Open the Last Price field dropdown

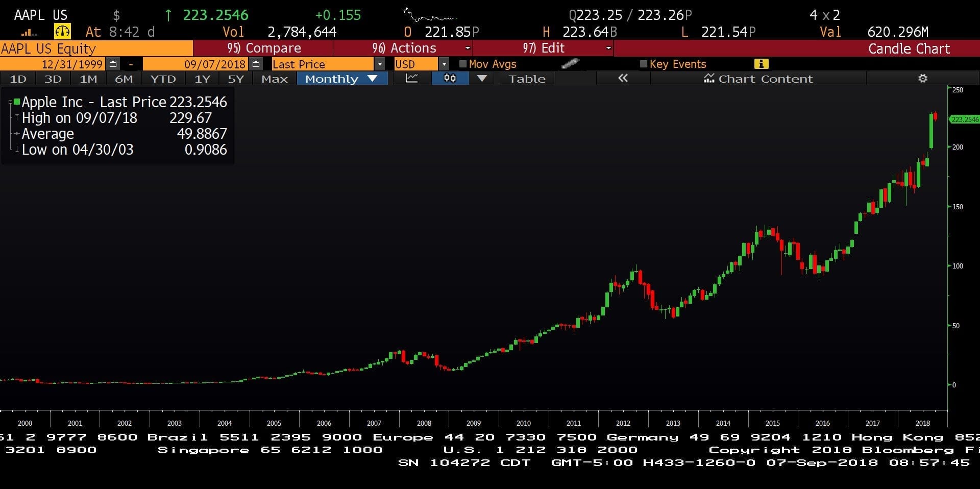point(379,64)
